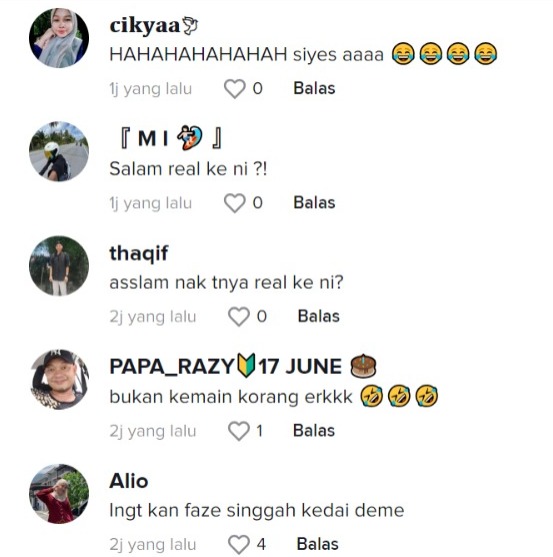Like cikyaa's comment with heart icon
Screen dimensions: 553x557
click(x=234, y=88)
